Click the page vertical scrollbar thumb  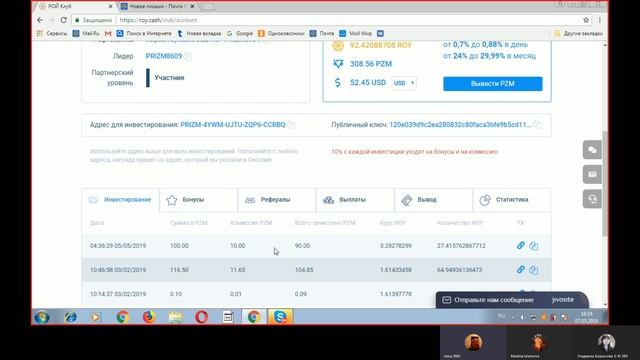pyautogui.click(x=605, y=184)
